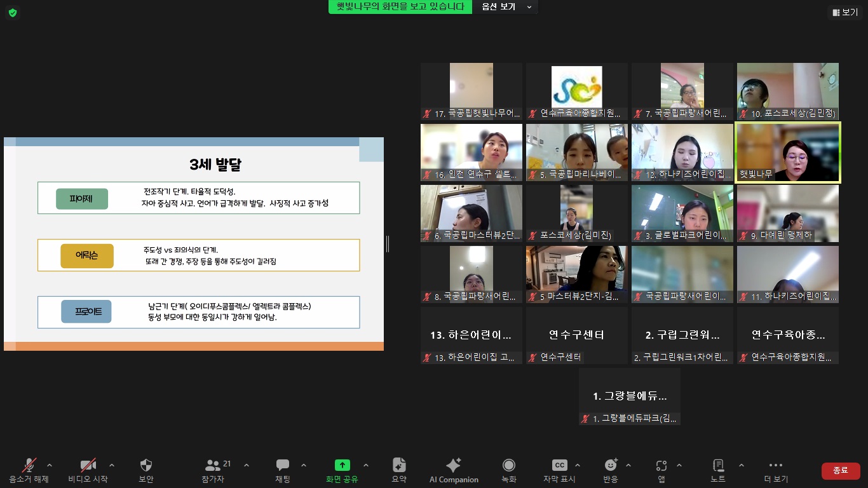Unmute microphone with 음소거 해제 button
868x488 pixels.
click(29, 470)
